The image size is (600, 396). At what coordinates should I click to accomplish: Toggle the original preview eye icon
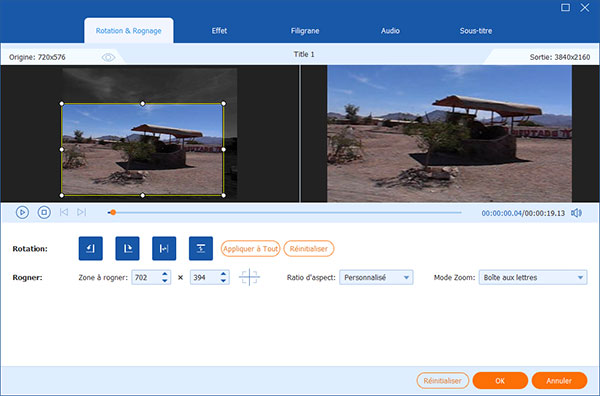[108, 57]
